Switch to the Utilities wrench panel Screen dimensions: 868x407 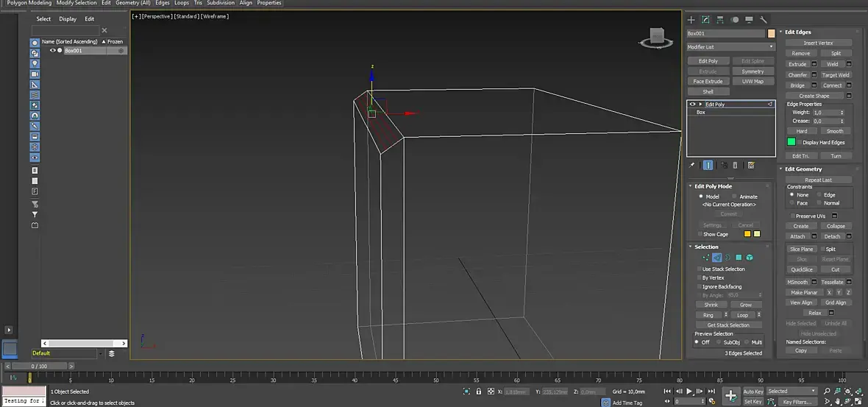pyautogui.click(x=764, y=20)
